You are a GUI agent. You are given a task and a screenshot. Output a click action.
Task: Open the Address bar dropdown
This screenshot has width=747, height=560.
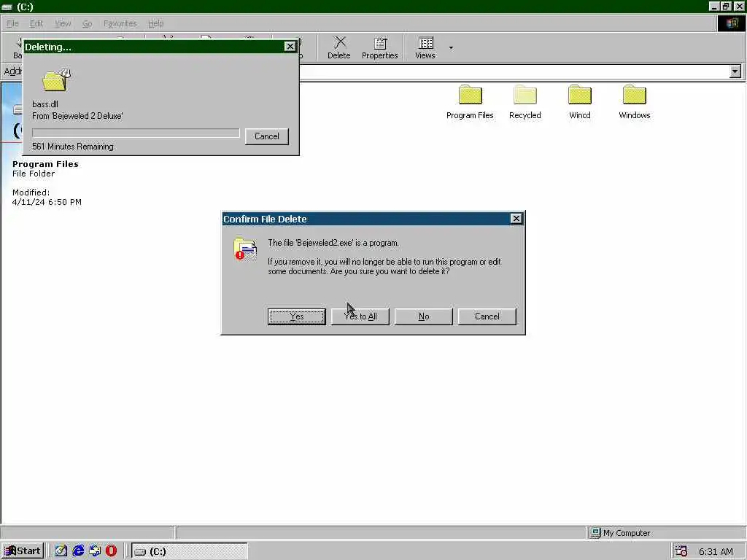[x=735, y=71]
